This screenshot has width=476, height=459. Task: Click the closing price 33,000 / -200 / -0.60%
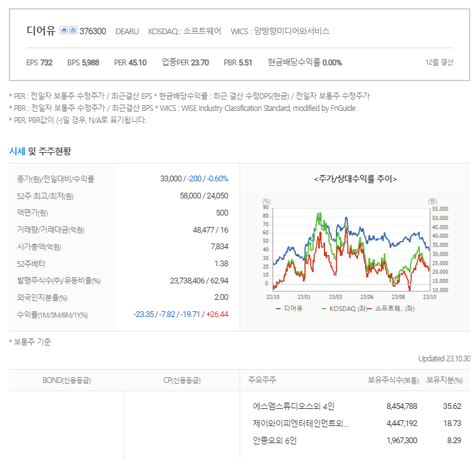195,179
